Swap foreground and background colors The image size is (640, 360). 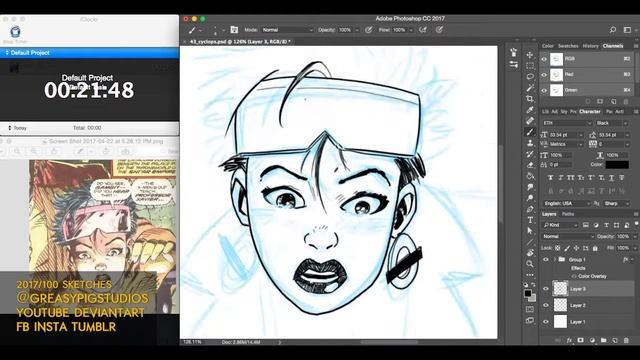click(533, 285)
